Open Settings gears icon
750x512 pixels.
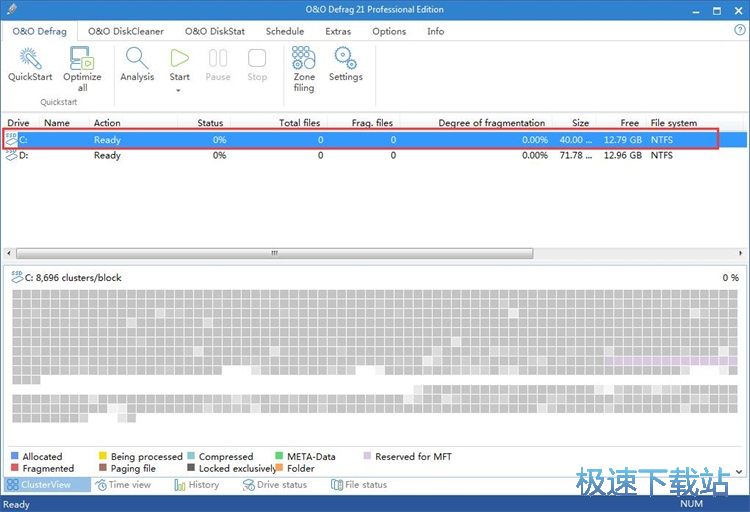click(x=345, y=58)
